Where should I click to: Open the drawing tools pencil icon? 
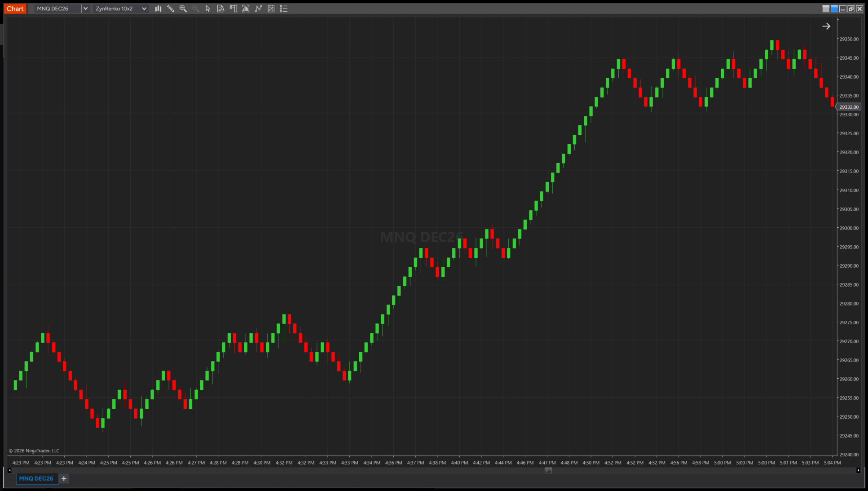click(171, 9)
